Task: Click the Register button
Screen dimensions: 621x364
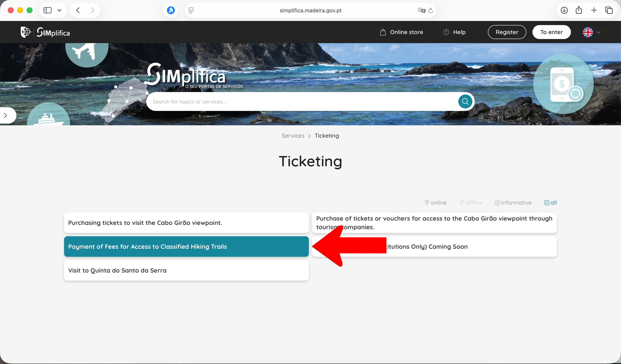Action: [507, 32]
